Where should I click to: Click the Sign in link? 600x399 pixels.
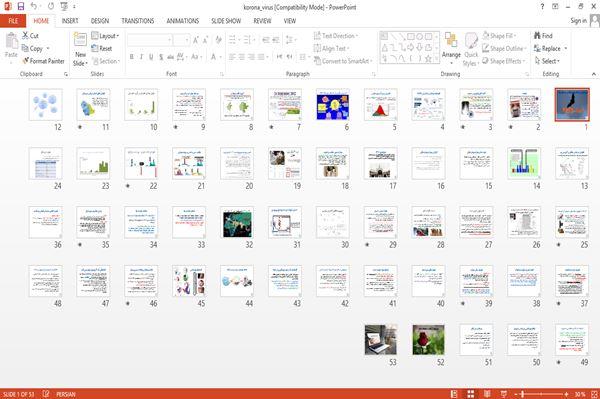click(x=578, y=21)
